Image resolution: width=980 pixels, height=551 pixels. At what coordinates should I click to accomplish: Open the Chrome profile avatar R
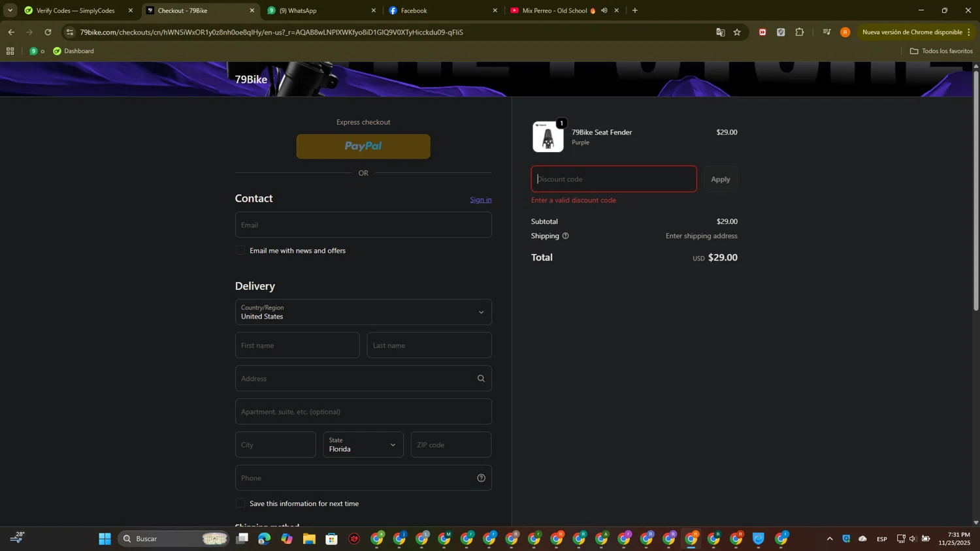coord(845,32)
